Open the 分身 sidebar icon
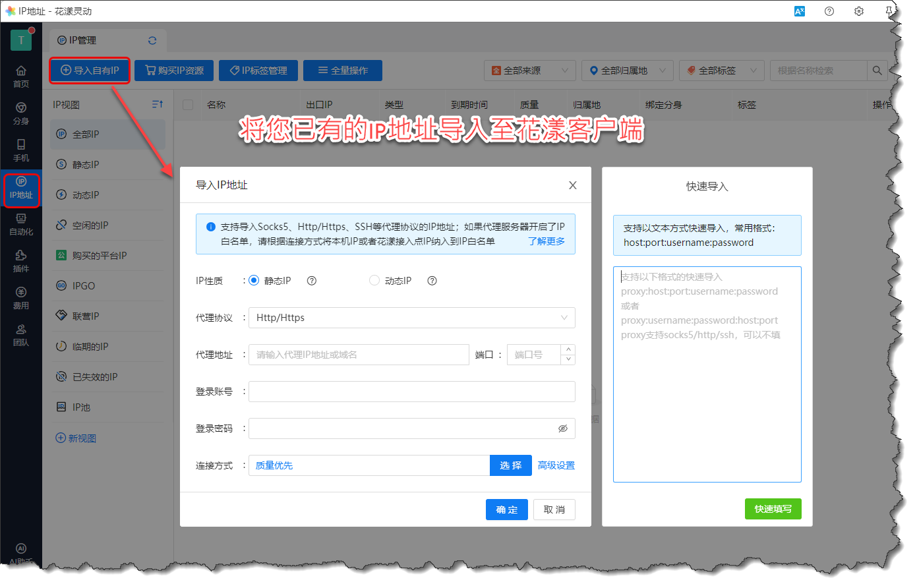The width and height of the screenshot is (917, 588). coord(21,113)
